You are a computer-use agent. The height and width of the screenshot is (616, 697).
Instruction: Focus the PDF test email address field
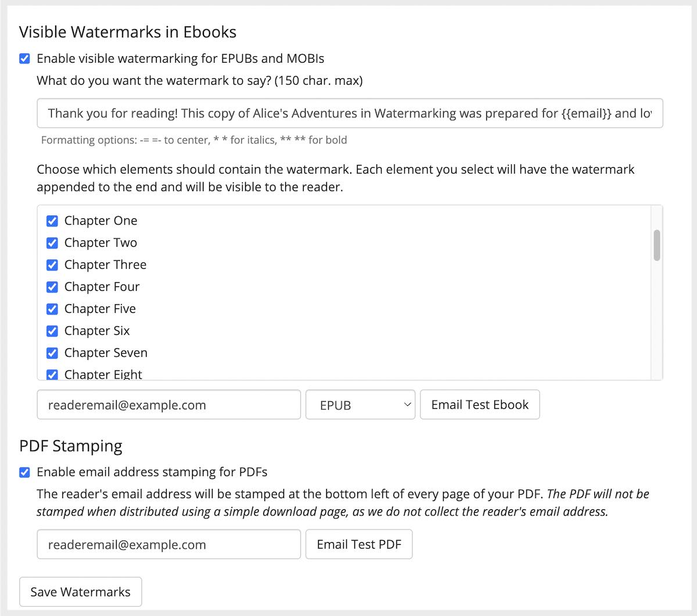(168, 544)
